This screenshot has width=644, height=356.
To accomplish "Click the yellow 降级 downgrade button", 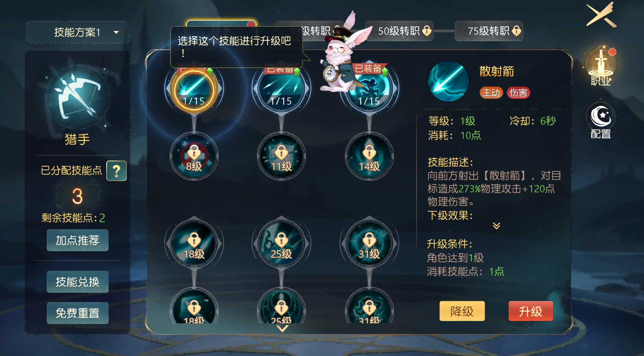I will point(462,311).
